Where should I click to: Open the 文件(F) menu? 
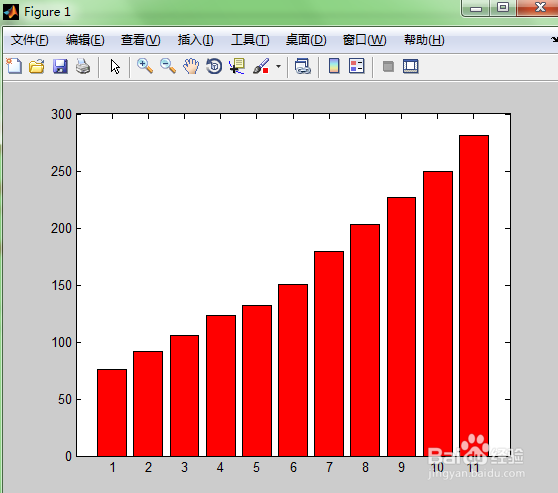click(30, 40)
